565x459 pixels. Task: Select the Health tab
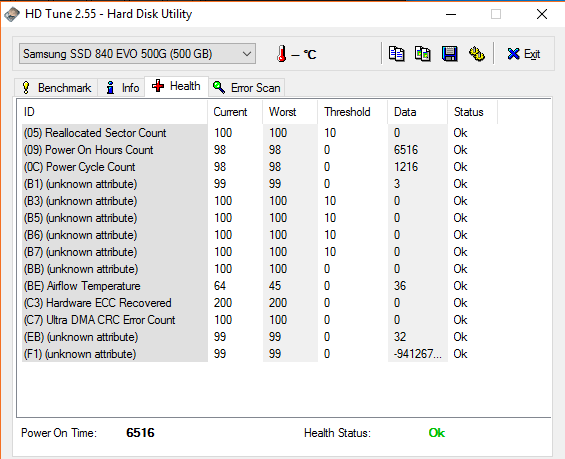pyautogui.click(x=176, y=86)
